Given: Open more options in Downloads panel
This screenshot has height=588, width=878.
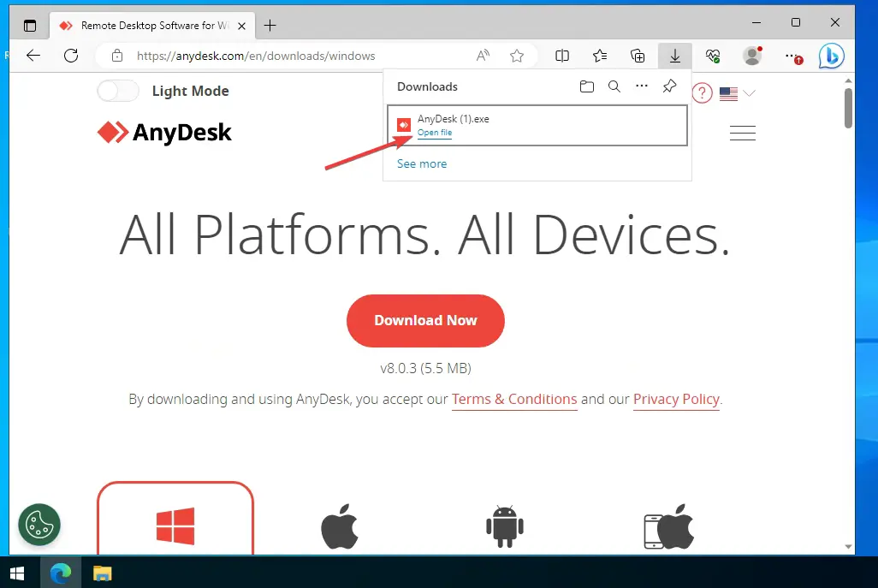Looking at the screenshot, I should point(642,86).
